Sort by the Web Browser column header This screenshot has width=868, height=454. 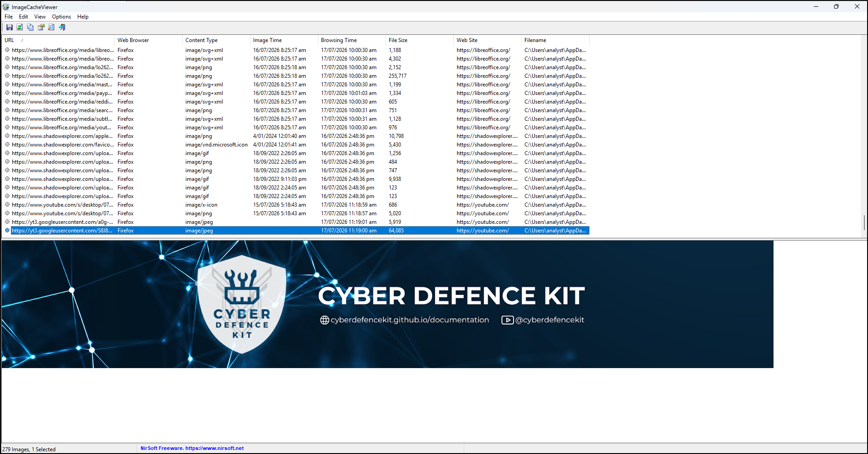pyautogui.click(x=148, y=40)
